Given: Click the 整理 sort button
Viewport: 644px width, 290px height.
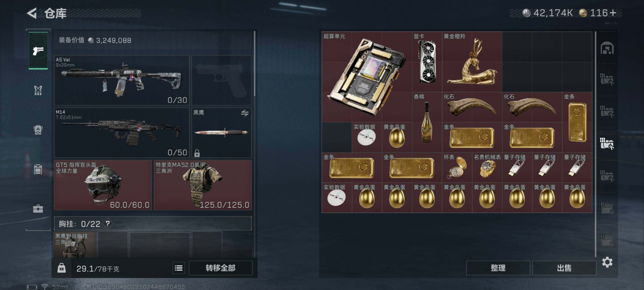Looking at the screenshot, I should point(498,268).
